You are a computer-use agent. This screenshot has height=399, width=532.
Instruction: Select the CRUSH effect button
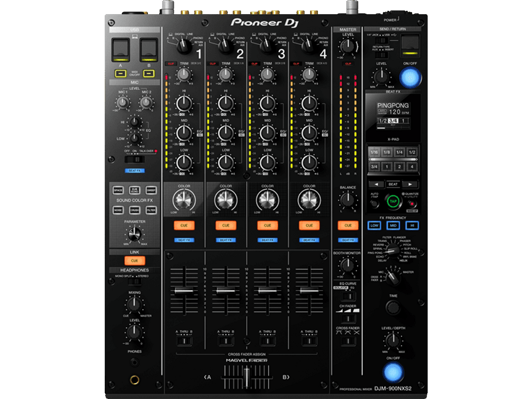pyautogui.click(x=135, y=210)
